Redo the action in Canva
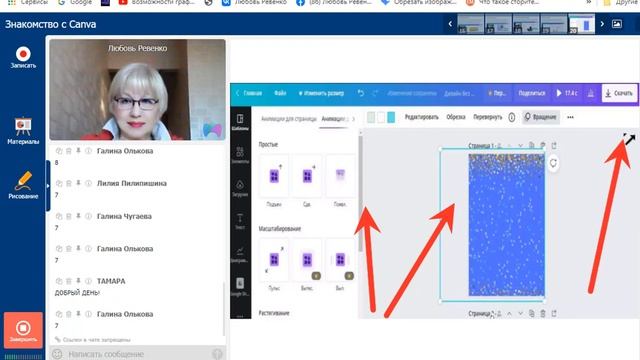 pos(375,93)
